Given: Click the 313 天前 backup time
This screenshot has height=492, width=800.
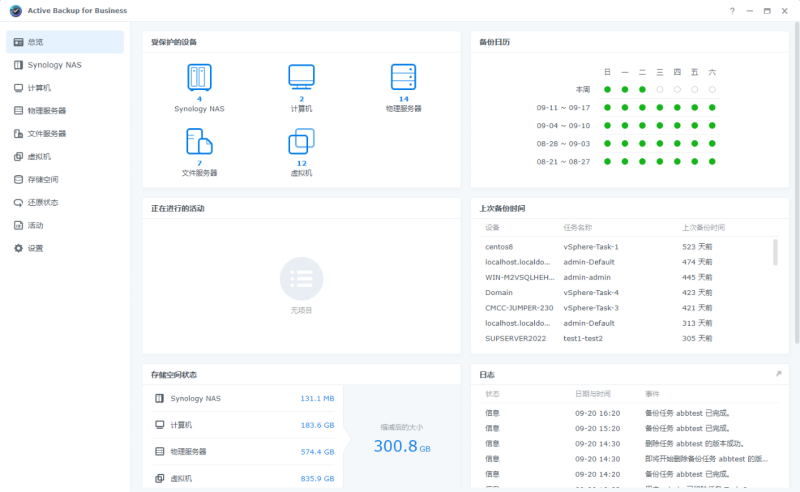Looking at the screenshot, I should click(x=697, y=323).
